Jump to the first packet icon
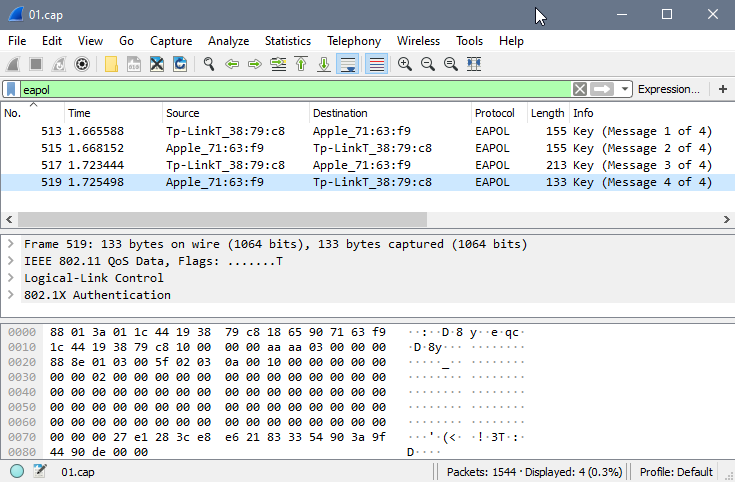Viewport: 735px width, 482px height. coord(301,64)
